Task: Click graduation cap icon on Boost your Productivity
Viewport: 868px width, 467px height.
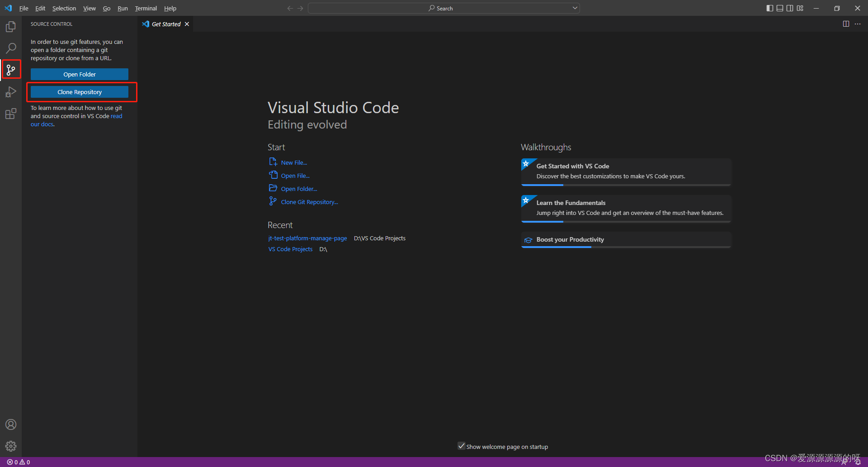Action: coord(528,240)
